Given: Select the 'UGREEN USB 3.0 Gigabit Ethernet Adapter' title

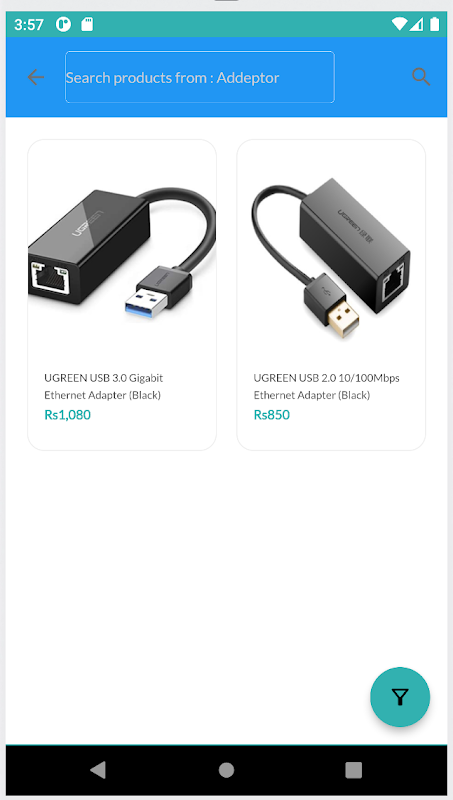Looking at the screenshot, I should point(104,386).
